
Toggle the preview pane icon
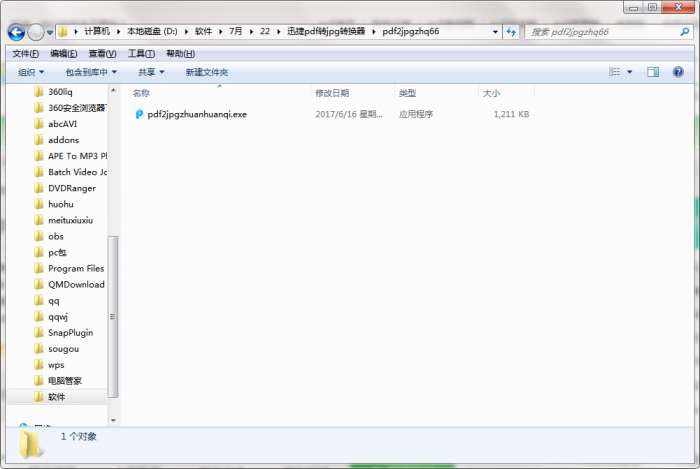(x=653, y=72)
